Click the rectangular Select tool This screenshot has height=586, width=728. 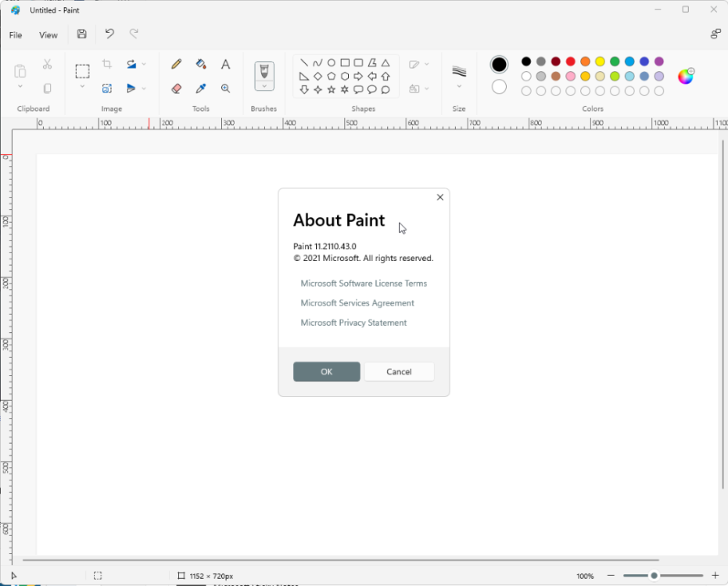point(83,71)
